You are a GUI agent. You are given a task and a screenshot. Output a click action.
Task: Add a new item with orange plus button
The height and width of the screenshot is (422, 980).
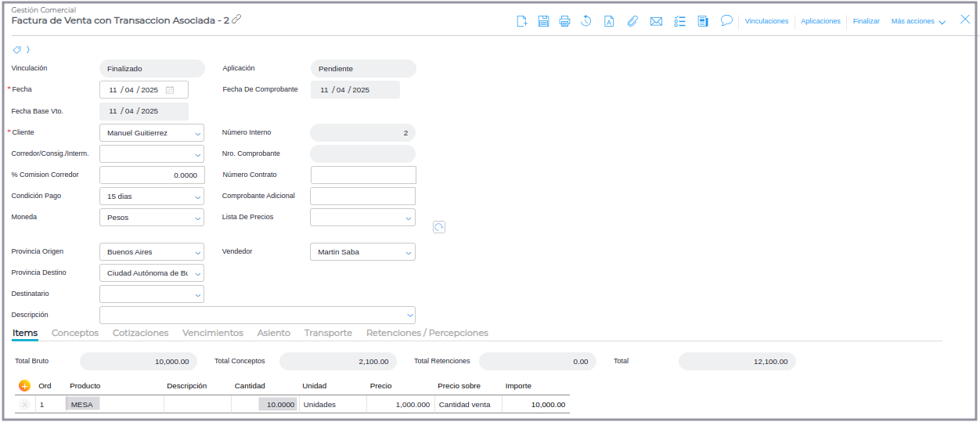(24, 386)
